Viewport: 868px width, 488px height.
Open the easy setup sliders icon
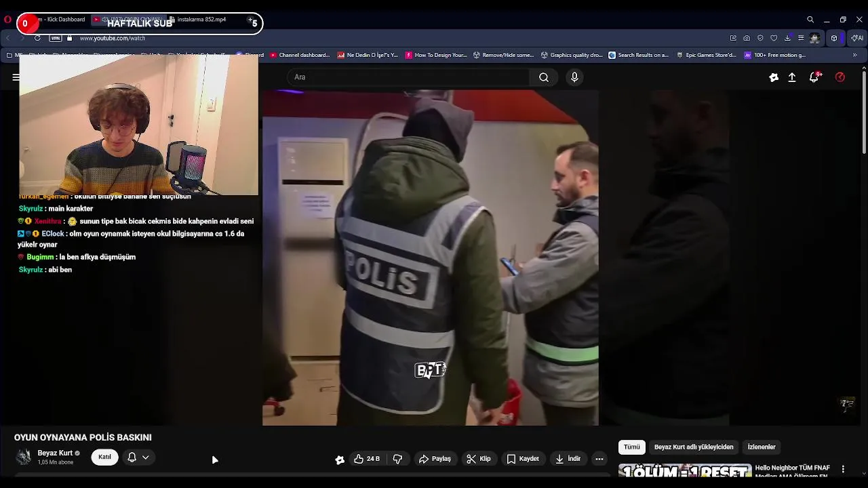click(x=801, y=38)
